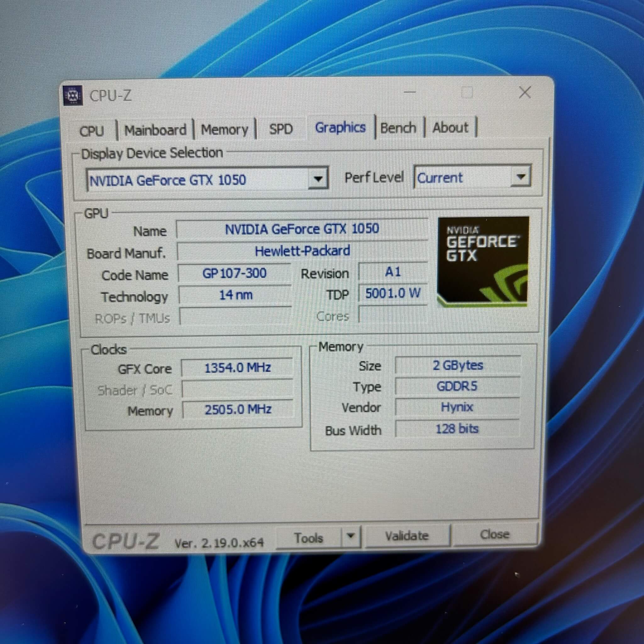Open the SPD tab

pos(281,129)
